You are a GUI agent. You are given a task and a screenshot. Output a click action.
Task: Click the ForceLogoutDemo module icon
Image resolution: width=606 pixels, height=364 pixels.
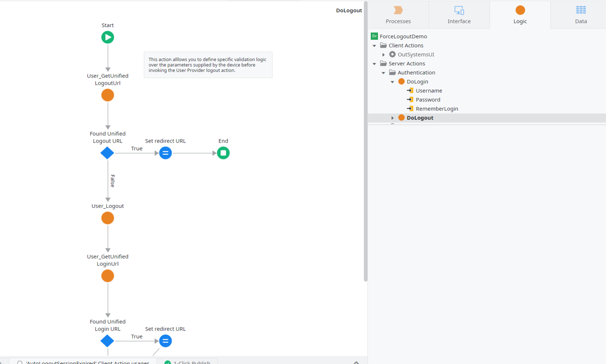[x=374, y=36]
